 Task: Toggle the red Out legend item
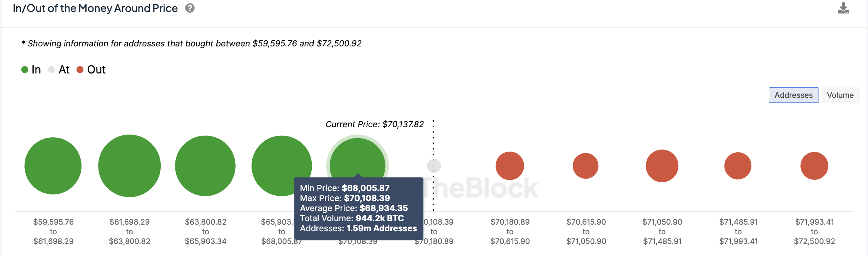[x=91, y=70]
